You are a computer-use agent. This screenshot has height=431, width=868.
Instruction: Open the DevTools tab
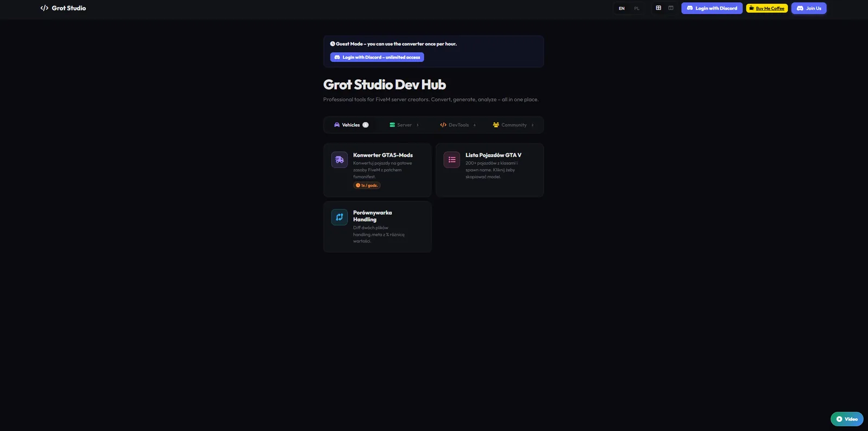click(x=458, y=125)
